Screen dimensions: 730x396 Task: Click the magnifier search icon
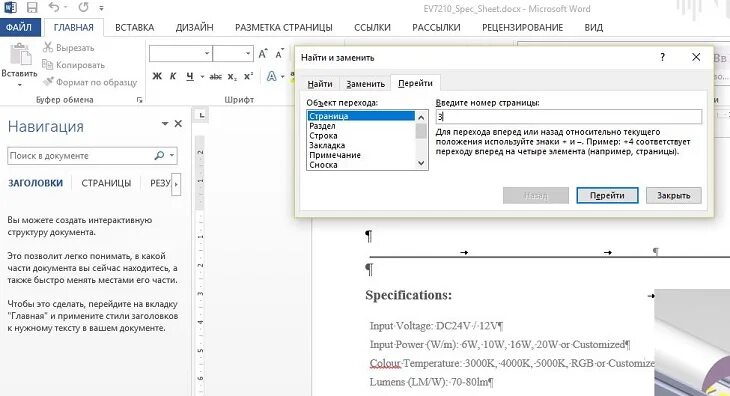point(159,155)
